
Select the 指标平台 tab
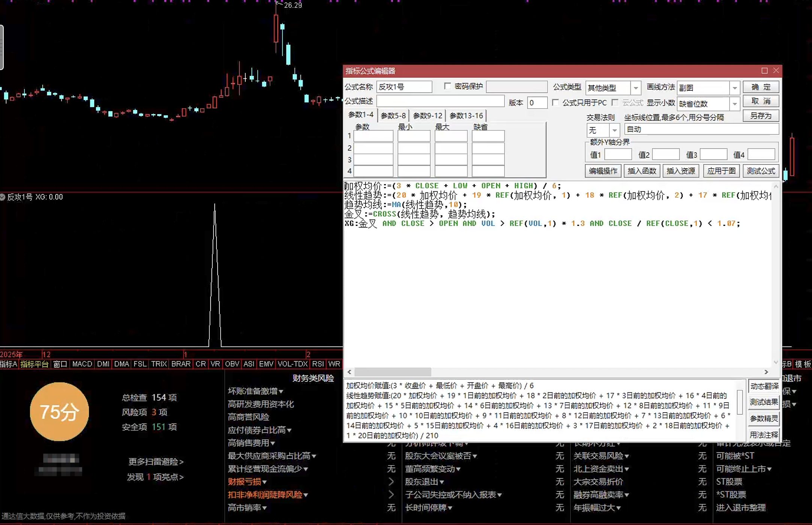34,364
